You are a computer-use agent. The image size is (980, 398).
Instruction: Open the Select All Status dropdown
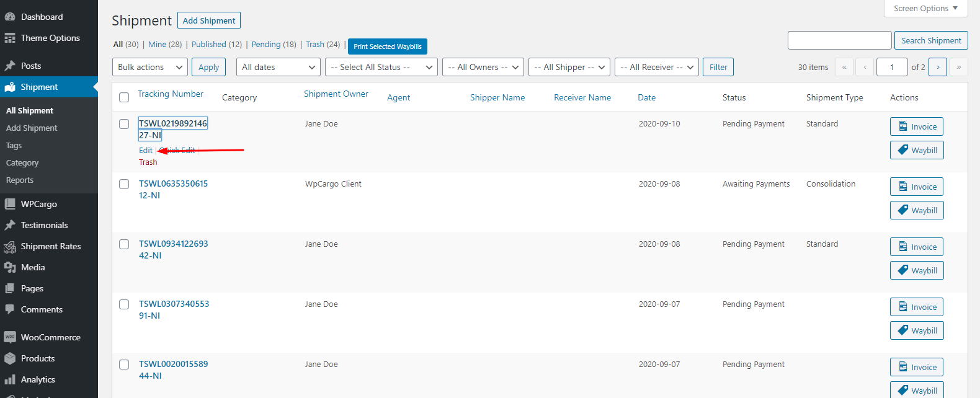[x=381, y=67]
